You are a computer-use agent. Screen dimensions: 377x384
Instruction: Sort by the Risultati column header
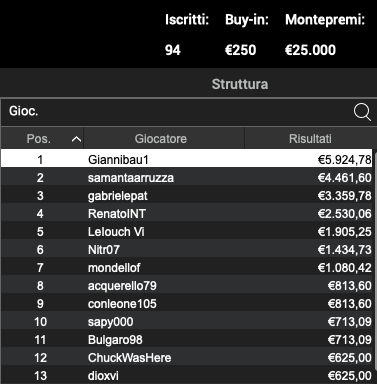pos(310,139)
